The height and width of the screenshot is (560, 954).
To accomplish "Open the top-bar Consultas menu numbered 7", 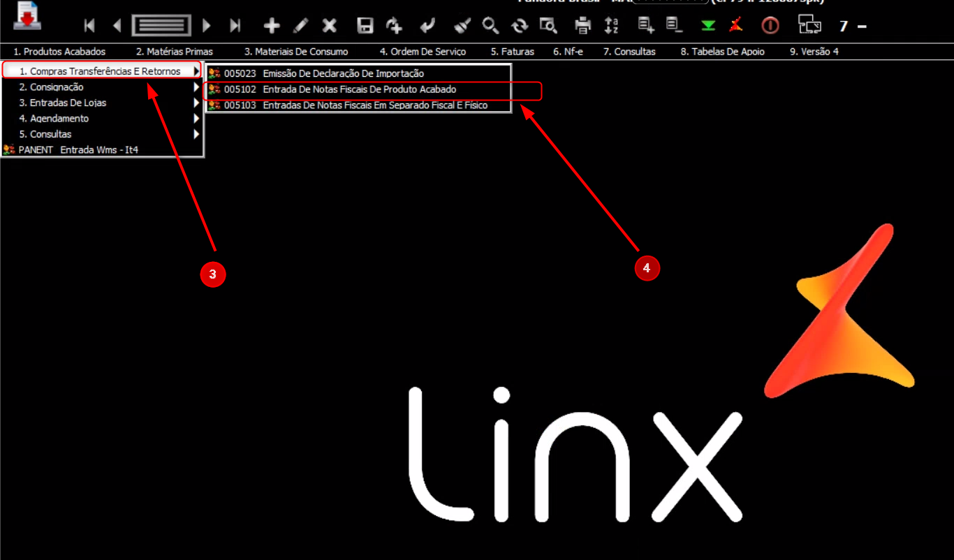I will 629,52.
